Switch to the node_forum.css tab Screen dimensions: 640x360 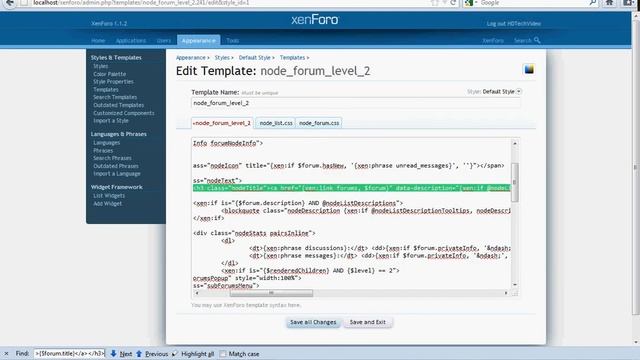coord(319,123)
